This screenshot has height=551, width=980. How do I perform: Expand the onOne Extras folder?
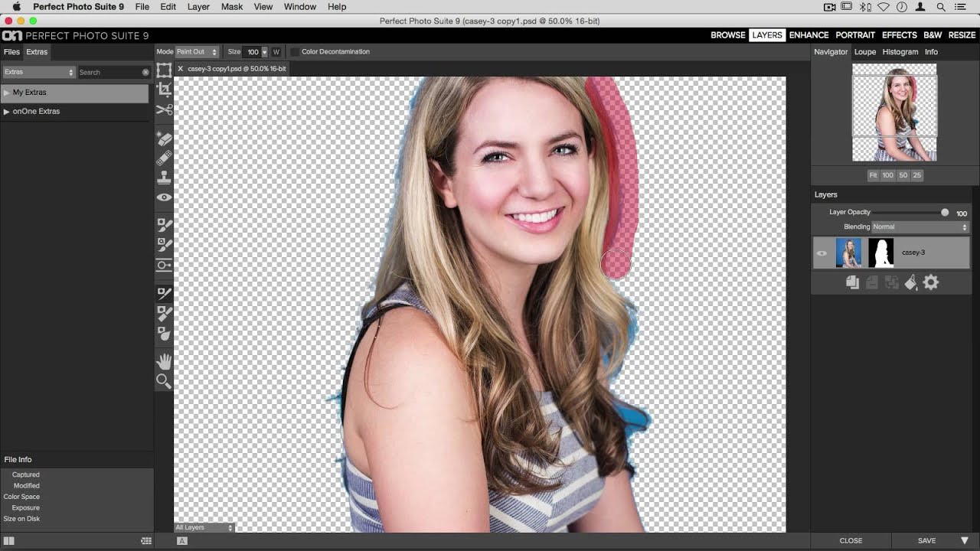point(7,112)
